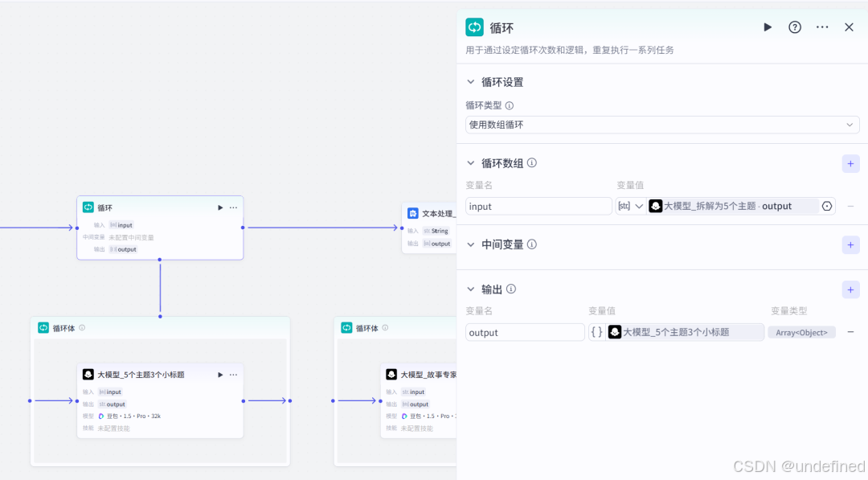Open help for the 循环 panel

click(794, 27)
